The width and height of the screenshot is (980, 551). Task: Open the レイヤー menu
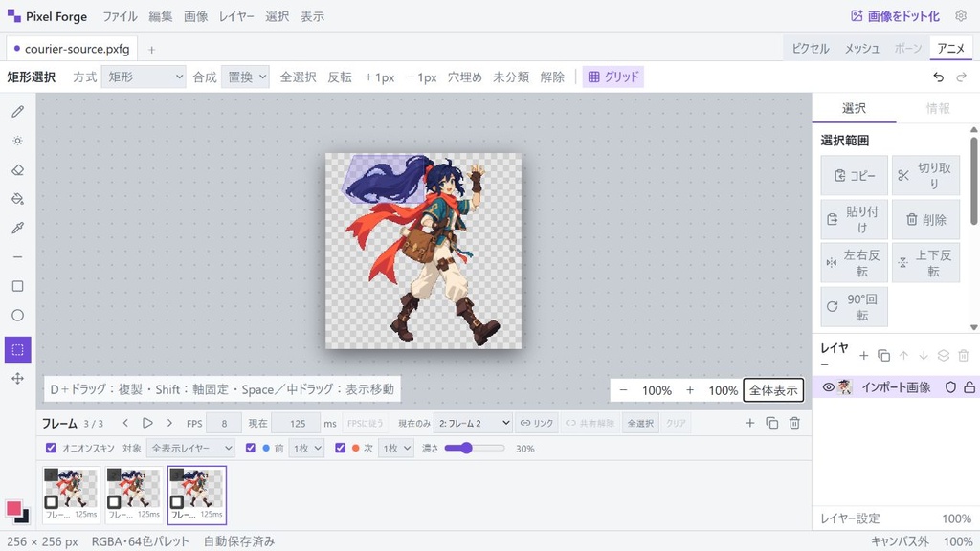(x=236, y=16)
